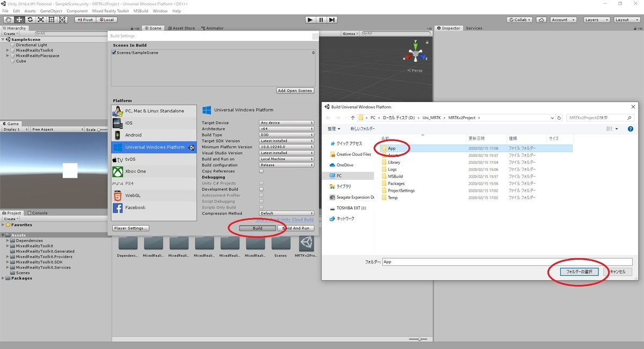The width and height of the screenshot is (644, 349).
Task: Open the Visual Studio Version dropdown
Action: click(287, 153)
